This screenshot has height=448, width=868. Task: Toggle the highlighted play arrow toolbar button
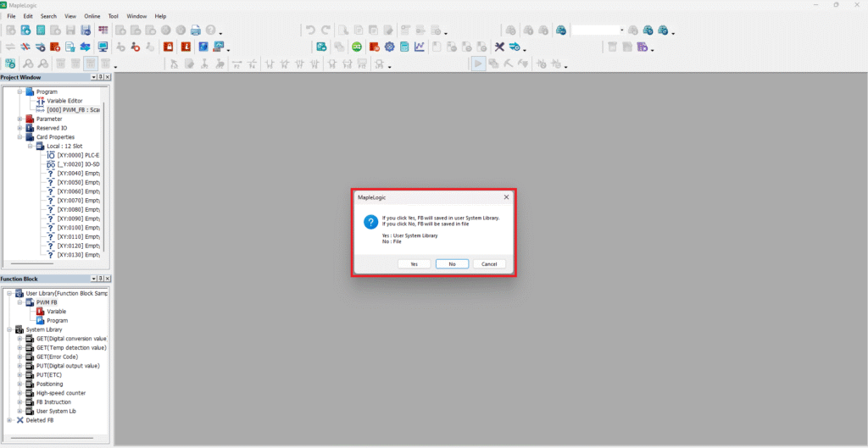[478, 64]
